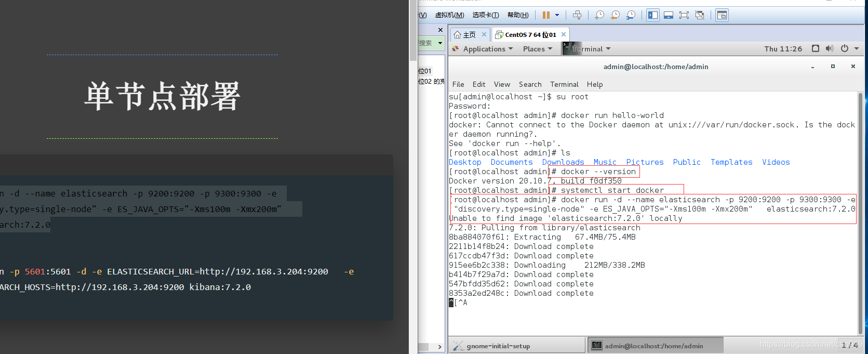Toggle the VMware library sidebar view icon

(x=653, y=15)
